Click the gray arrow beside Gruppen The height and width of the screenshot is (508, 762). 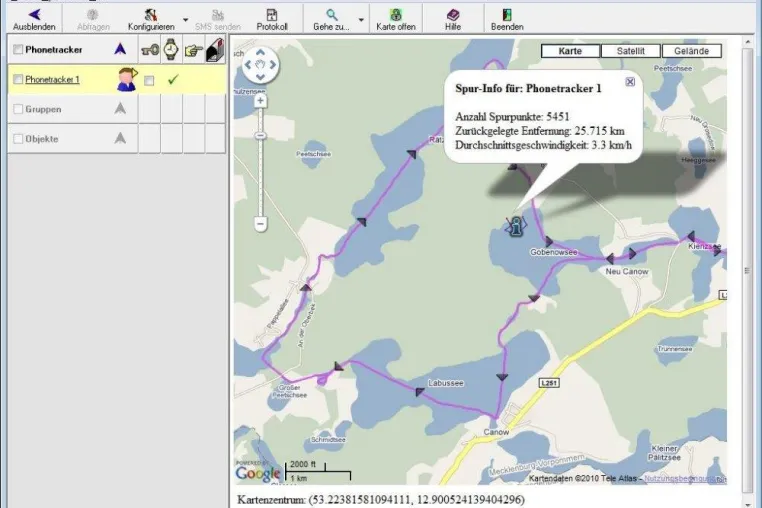[x=120, y=108]
